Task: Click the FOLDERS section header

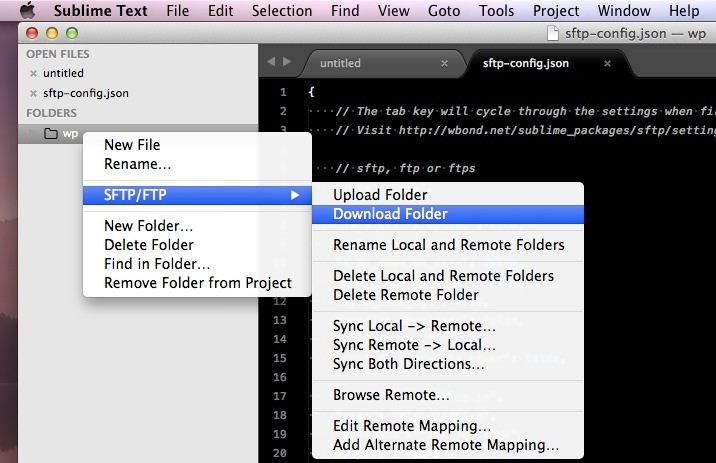Action: [52, 113]
